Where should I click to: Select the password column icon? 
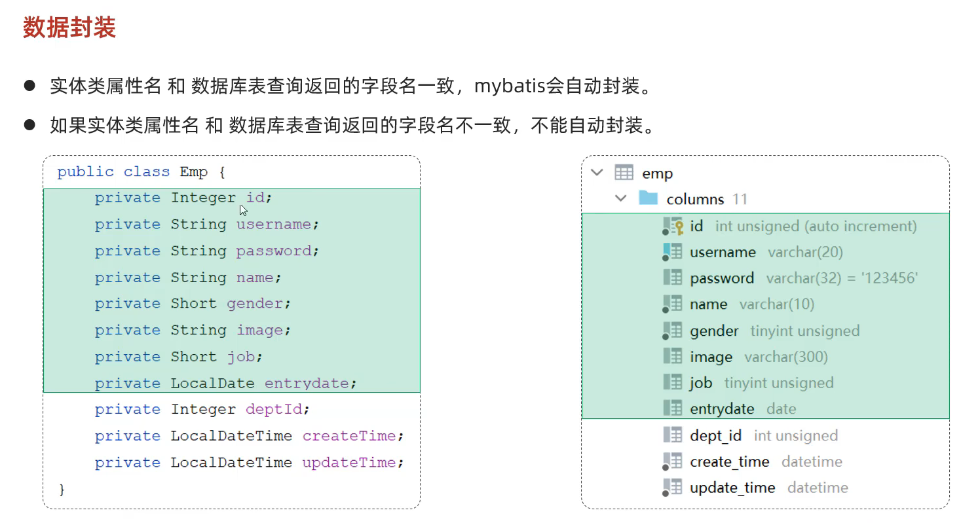click(672, 278)
